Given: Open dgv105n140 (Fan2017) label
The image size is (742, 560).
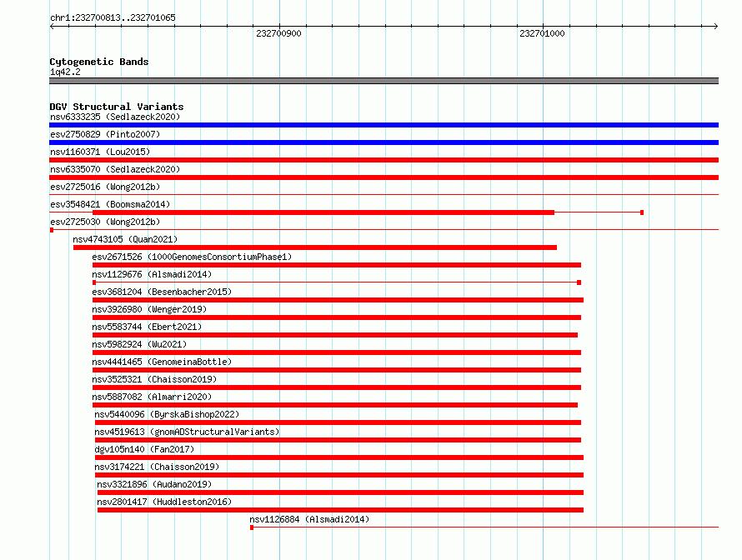Looking at the screenshot, I should coord(144,449).
